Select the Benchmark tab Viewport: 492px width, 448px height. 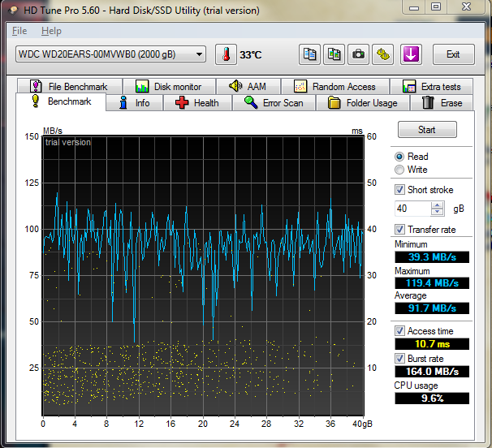[x=61, y=101]
